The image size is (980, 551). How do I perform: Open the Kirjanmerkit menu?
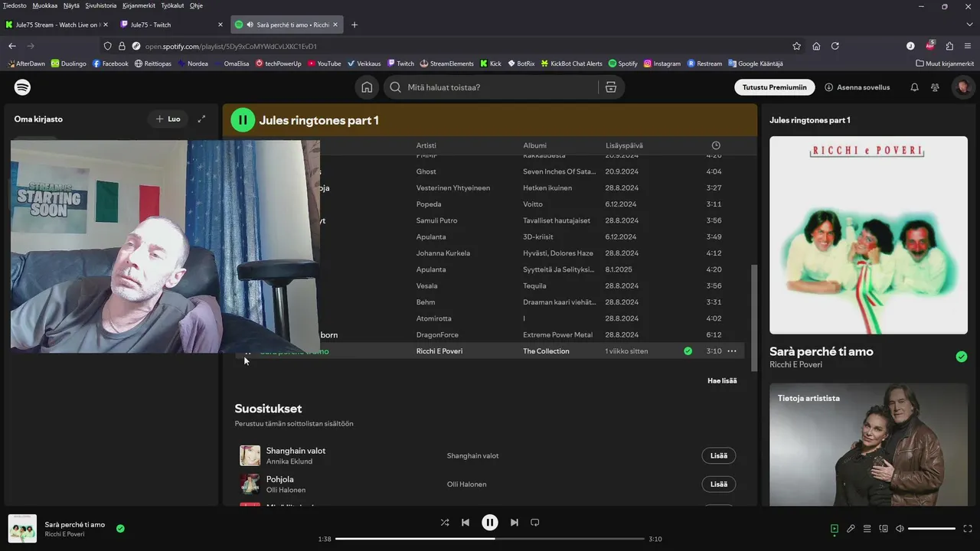pos(139,5)
